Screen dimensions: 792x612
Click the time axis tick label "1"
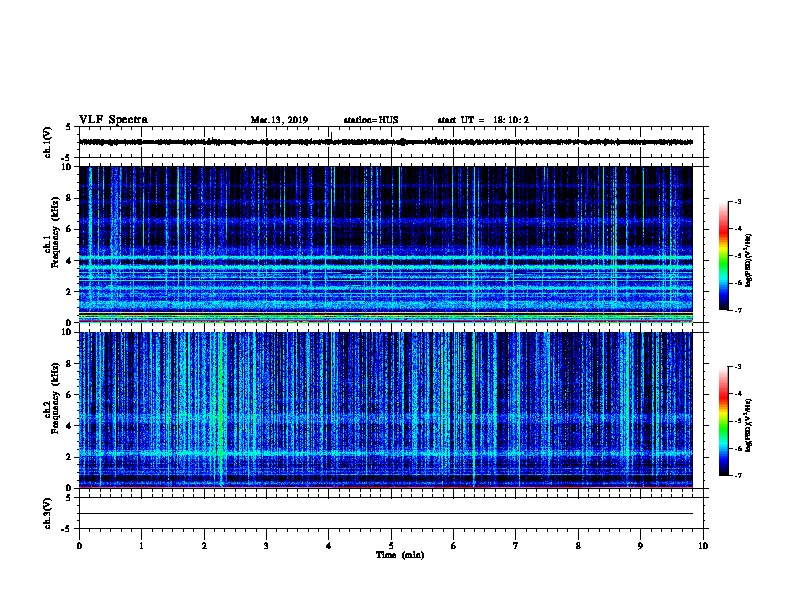pos(141,545)
